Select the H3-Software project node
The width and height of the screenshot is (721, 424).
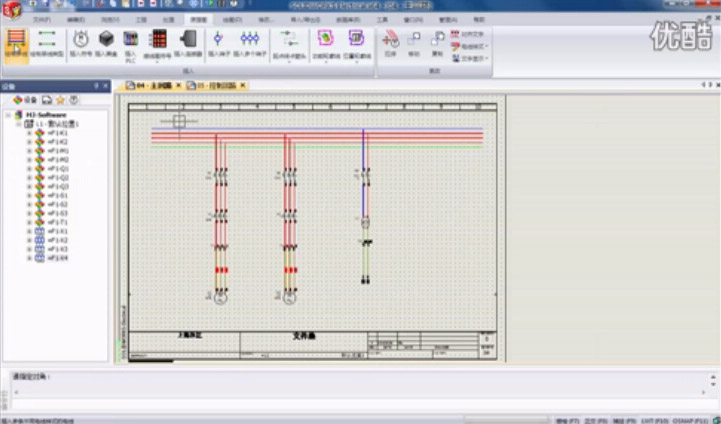(x=46, y=115)
